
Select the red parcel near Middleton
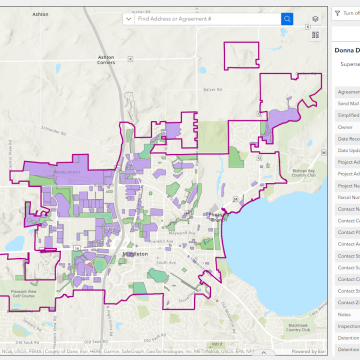[x=90, y=264]
